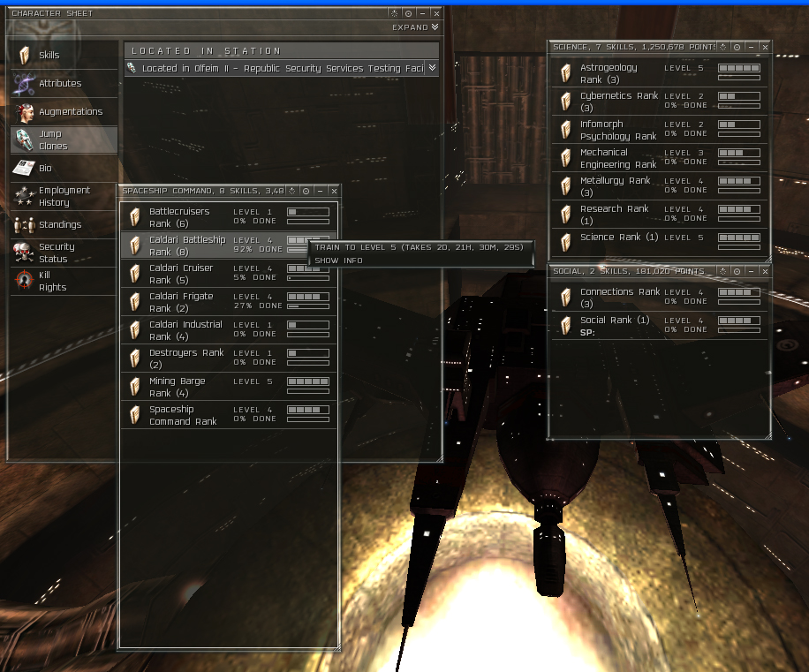The image size is (809, 672).
Task: Click the Caldari Battleship skill book icon
Action: click(135, 245)
